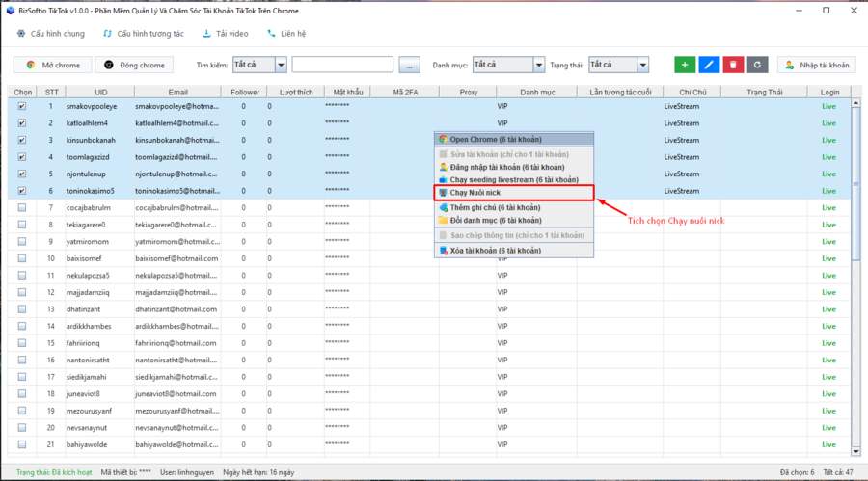Screen dimensions: 868x481
Task: Select Chạy Nuôi nick from context menu
Action: click(x=475, y=193)
